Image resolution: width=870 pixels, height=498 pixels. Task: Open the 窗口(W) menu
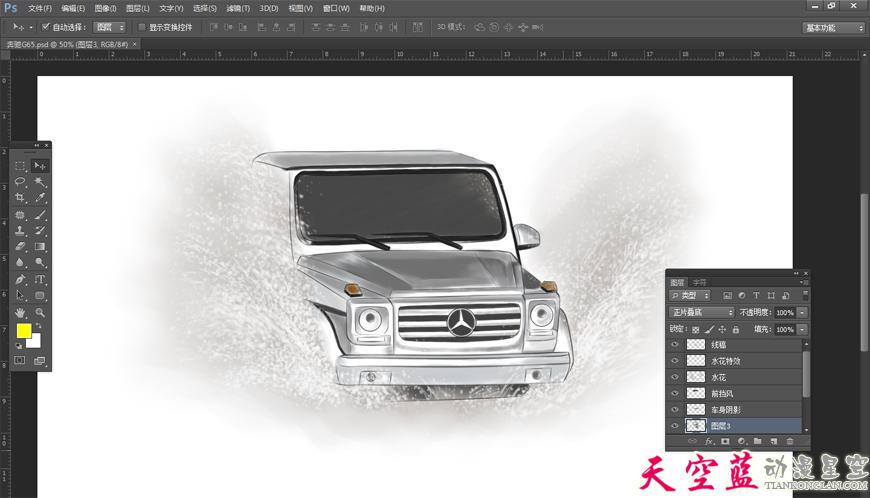(336, 8)
